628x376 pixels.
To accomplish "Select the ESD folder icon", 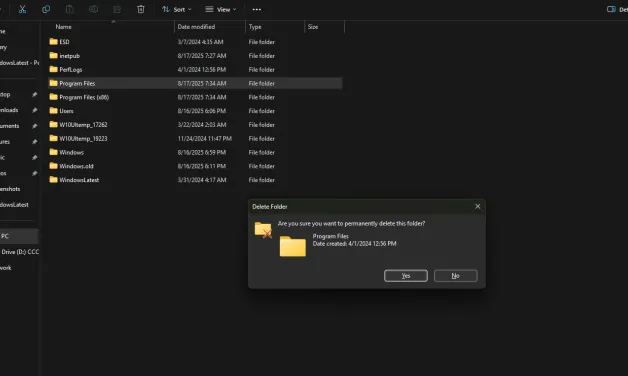I will 53,42.
